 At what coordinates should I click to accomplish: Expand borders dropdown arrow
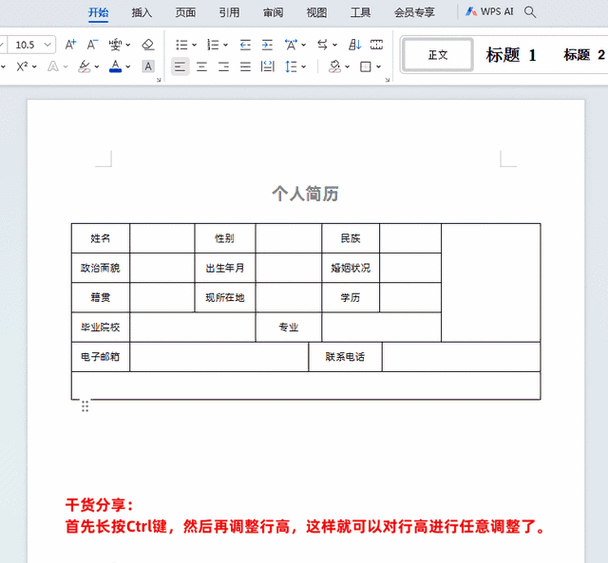pos(378,67)
